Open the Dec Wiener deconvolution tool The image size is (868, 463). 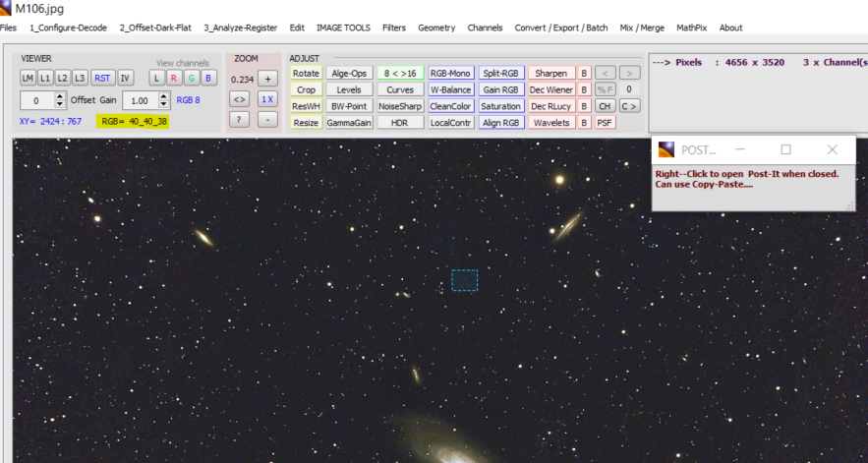(x=551, y=89)
